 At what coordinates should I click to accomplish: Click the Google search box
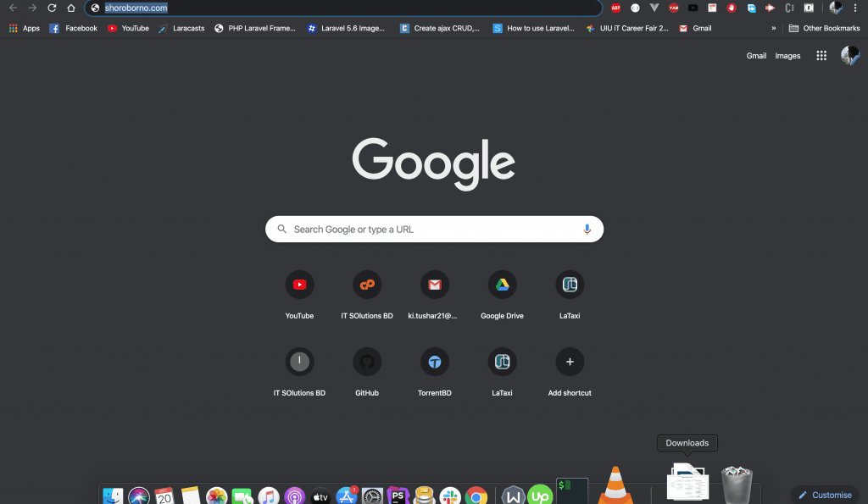[x=434, y=229]
